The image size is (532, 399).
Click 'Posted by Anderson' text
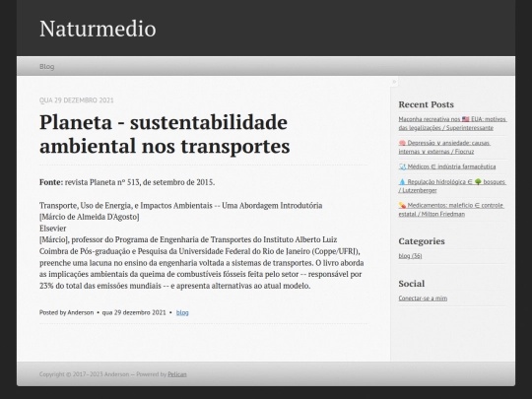coord(67,312)
